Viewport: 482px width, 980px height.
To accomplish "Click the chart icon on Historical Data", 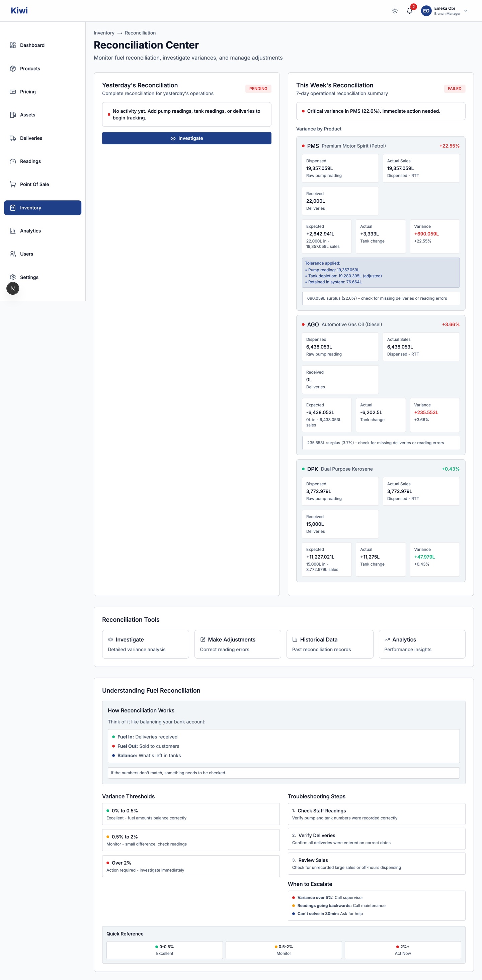I will tap(295, 640).
